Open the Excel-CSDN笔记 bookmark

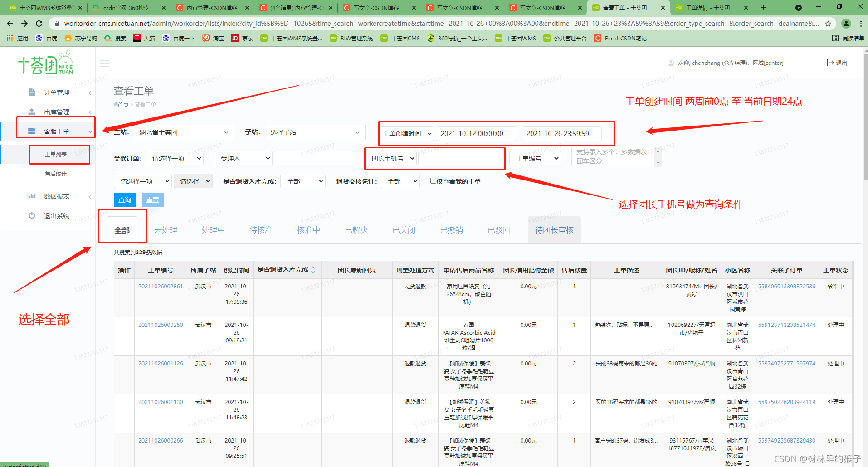(620, 38)
